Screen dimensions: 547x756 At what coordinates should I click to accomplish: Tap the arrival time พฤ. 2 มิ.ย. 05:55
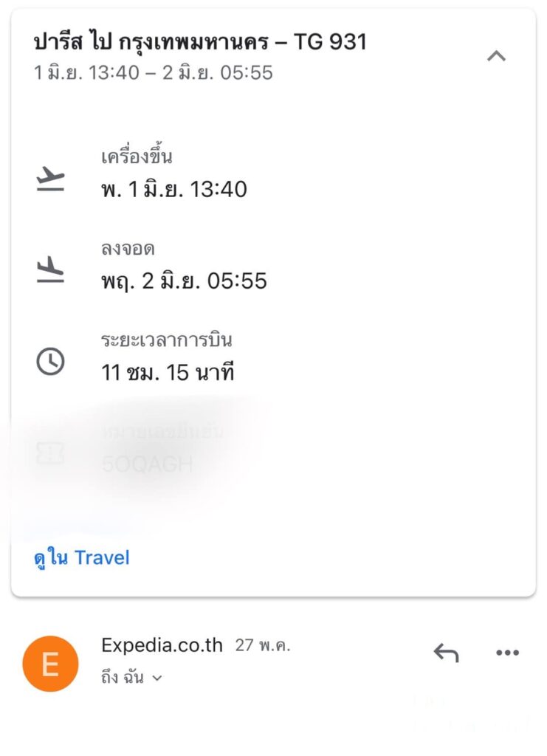click(184, 281)
